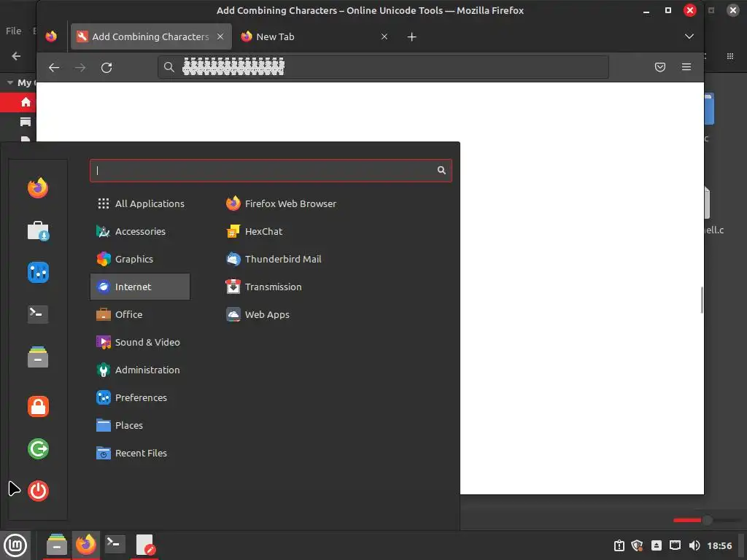Open a new Firefox tab with plus button
This screenshot has height=560, width=747.
[412, 36]
